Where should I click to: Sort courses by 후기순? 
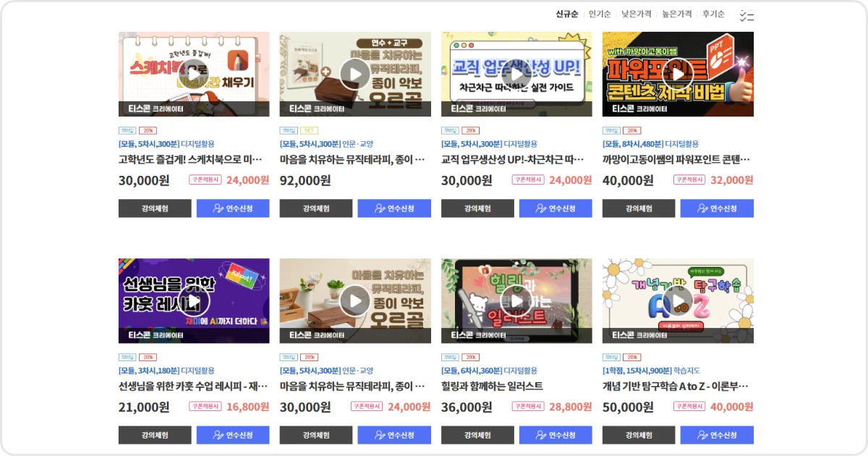click(713, 14)
